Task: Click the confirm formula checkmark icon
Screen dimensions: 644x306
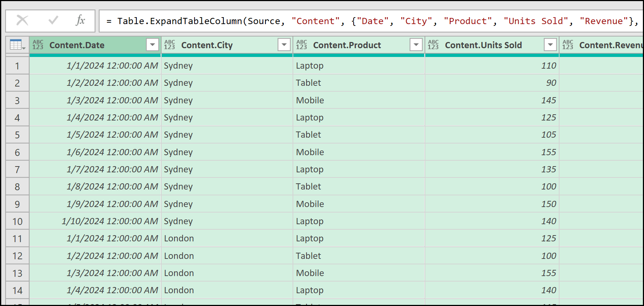Action: pyautogui.click(x=53, y=20)
